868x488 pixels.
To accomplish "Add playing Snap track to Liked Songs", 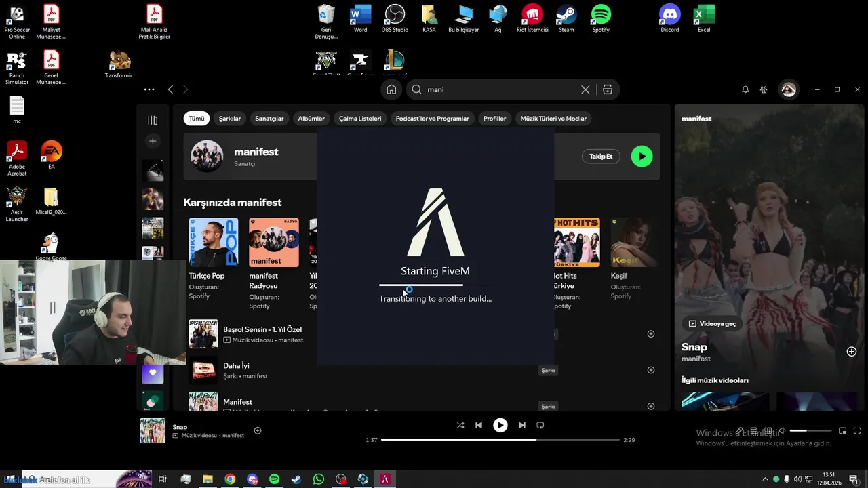I will [258, 430].
